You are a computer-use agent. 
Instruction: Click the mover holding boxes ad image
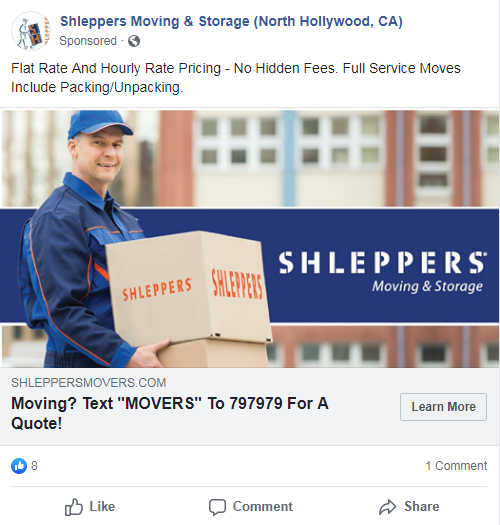tap(250, 239)
